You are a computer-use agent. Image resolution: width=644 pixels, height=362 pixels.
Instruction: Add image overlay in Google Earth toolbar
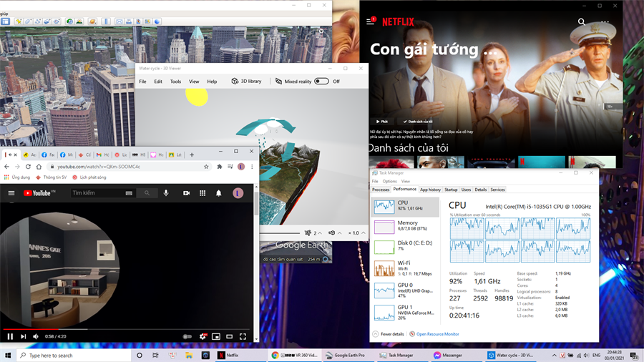47,21
